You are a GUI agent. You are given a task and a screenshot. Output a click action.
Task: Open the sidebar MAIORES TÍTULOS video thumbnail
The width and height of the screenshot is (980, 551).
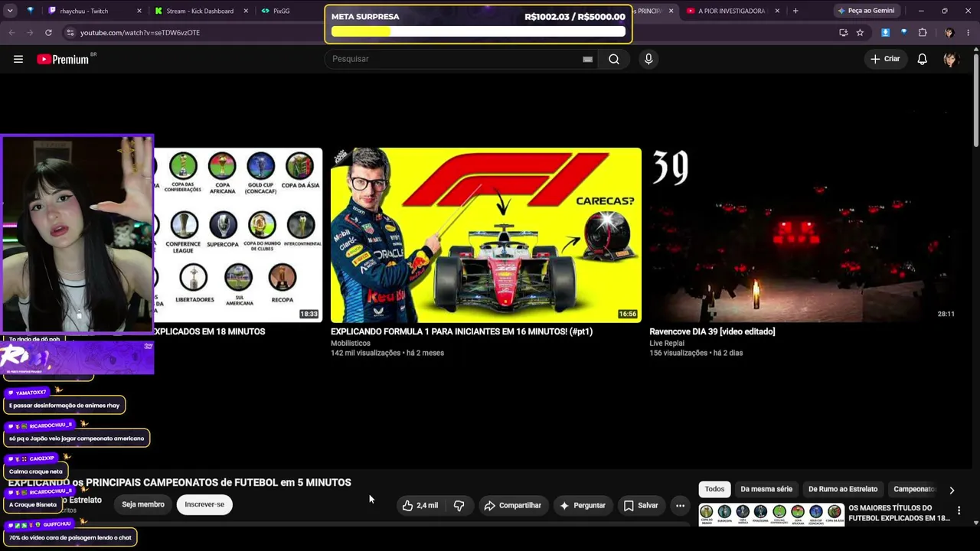click(771, 514)
